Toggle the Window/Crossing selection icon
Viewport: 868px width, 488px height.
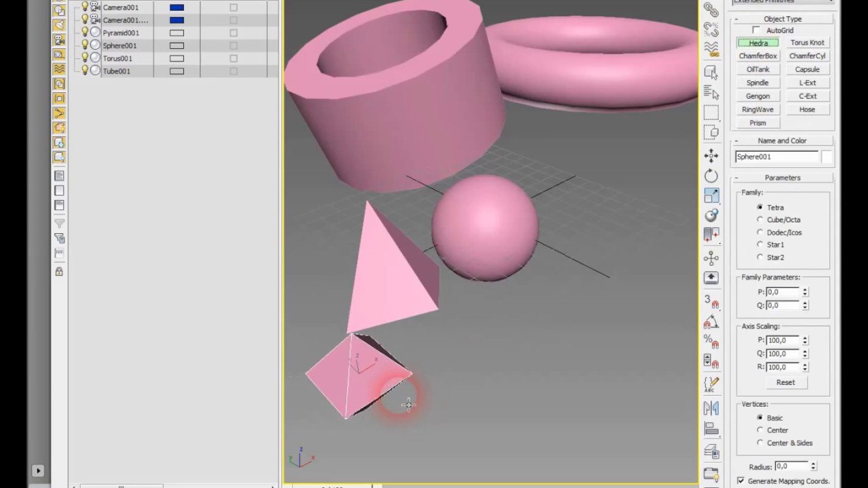click(x=711, y=132)
